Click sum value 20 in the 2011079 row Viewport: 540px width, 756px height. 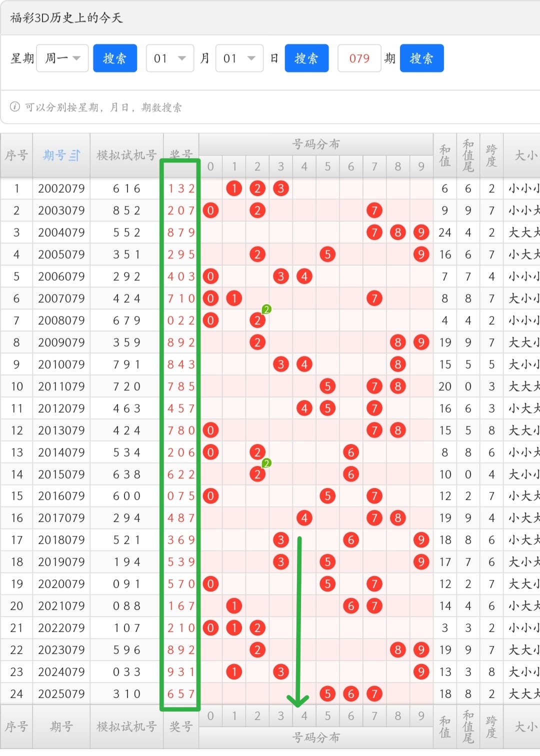(x=445, y=386)
